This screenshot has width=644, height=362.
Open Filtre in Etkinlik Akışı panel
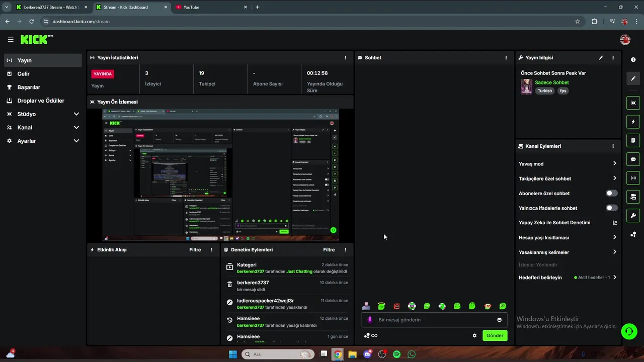[195, 250]
